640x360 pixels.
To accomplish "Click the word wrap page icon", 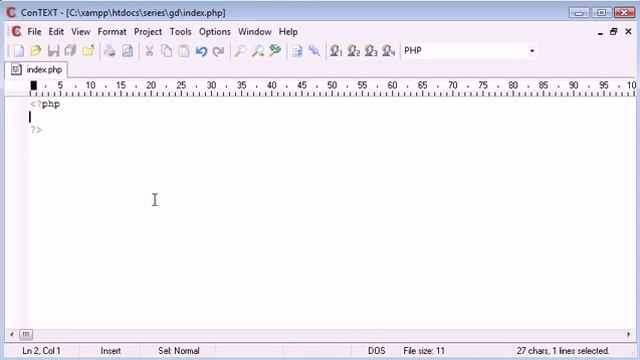I will [x=297, y=51].
